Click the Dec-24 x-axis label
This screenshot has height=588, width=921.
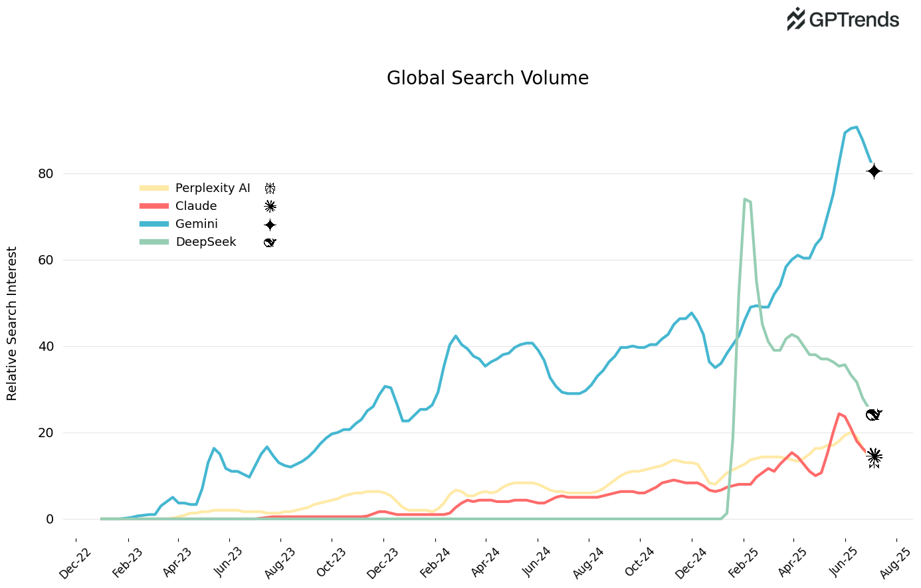[690, 563]
